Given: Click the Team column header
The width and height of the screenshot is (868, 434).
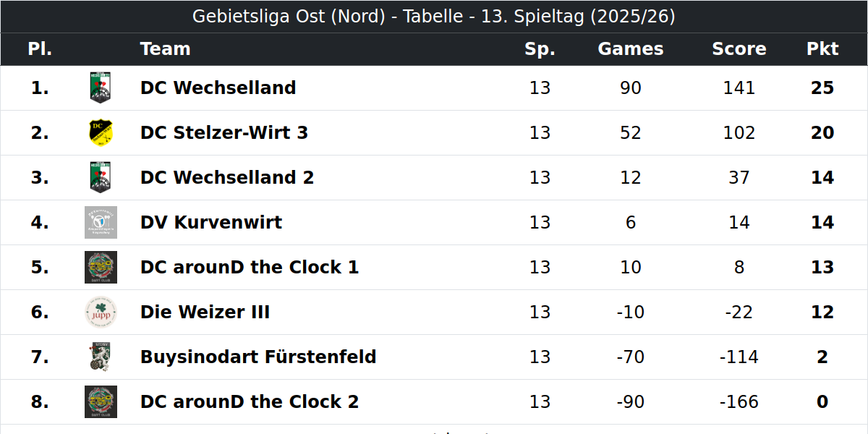Looking at the screenshot, I should point(165,49).
